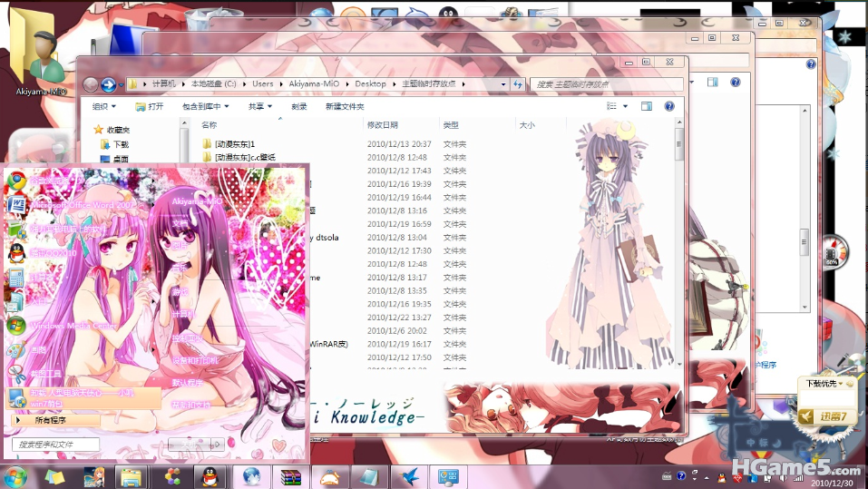Click the gauge gadget on the desktop
The height and width of the screenshot is (489, 868).
pos(834,252)
